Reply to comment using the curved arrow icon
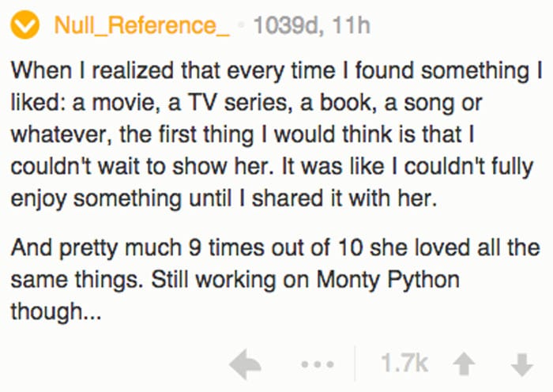 click(x=245, y=364)
